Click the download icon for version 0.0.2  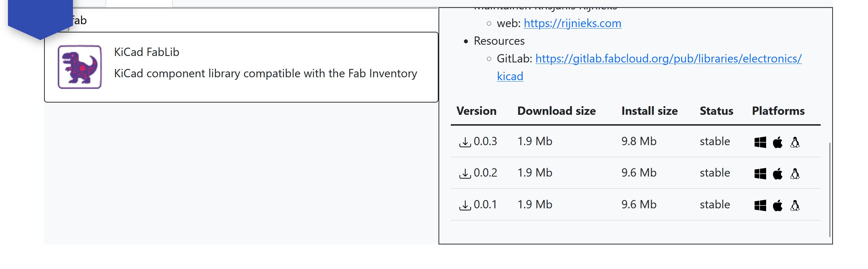[465, 173]
